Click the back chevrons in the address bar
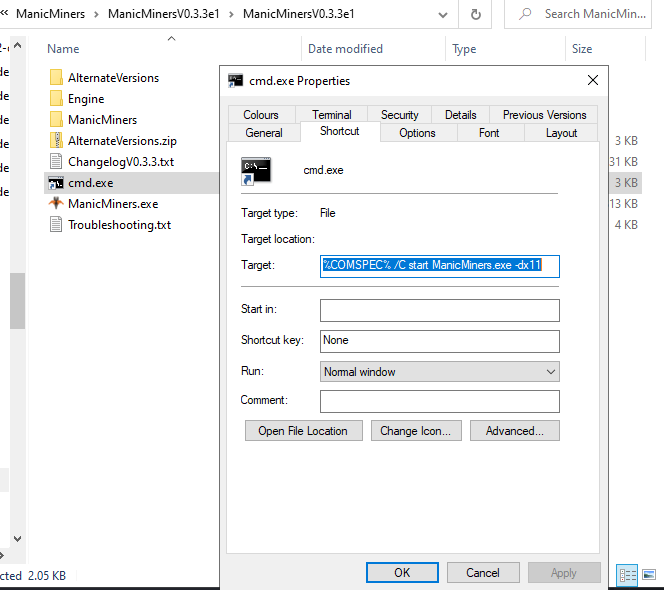Screen dimensions: 664x590 5,13
